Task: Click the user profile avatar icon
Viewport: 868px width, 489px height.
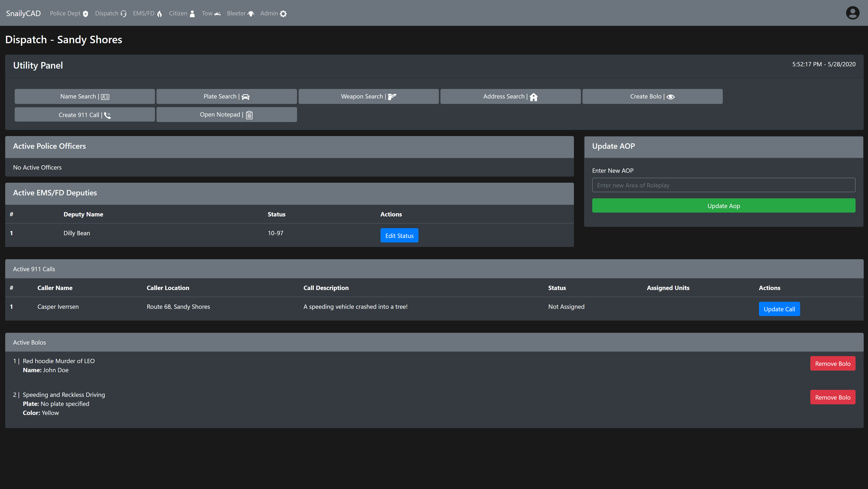Action: [852, 13]
